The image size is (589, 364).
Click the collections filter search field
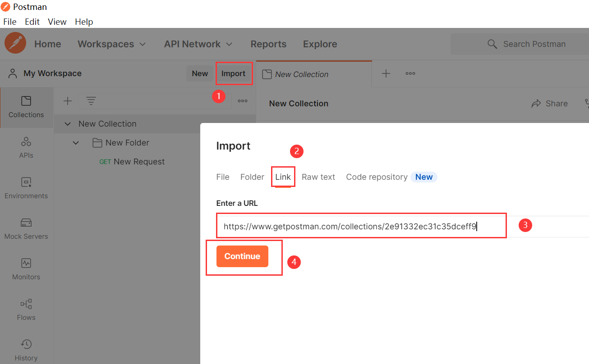tap(155, 101)
